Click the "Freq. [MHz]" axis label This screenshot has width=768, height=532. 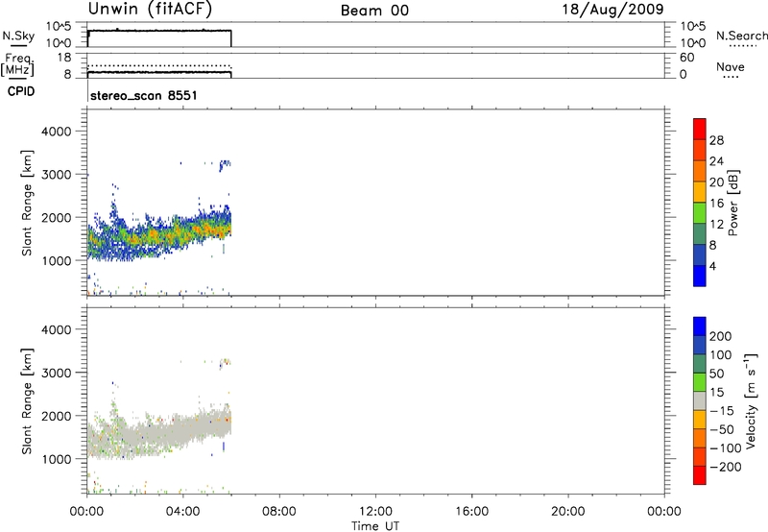pyautogui.click(x=17, y=64)
